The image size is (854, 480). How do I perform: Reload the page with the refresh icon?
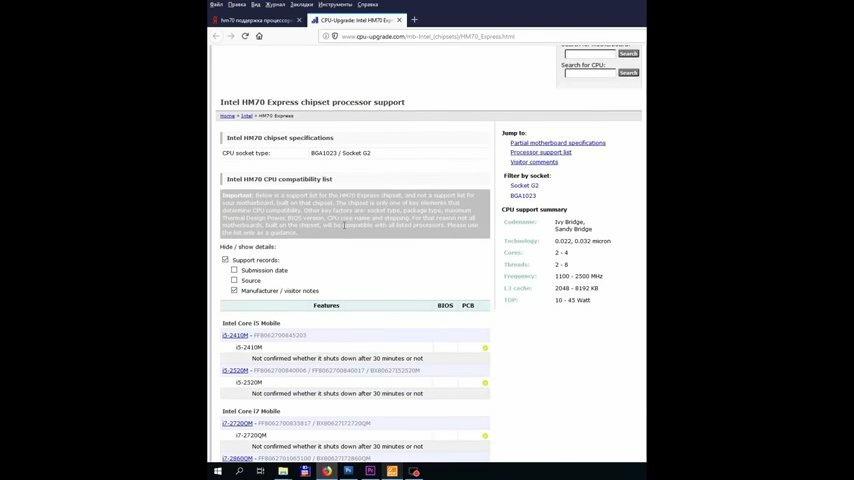click(x=245, y=36)
